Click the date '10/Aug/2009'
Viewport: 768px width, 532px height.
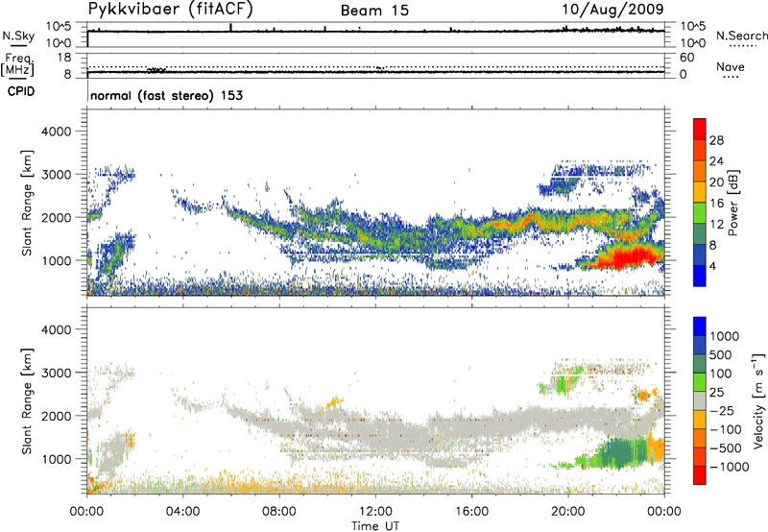(612, 10)
